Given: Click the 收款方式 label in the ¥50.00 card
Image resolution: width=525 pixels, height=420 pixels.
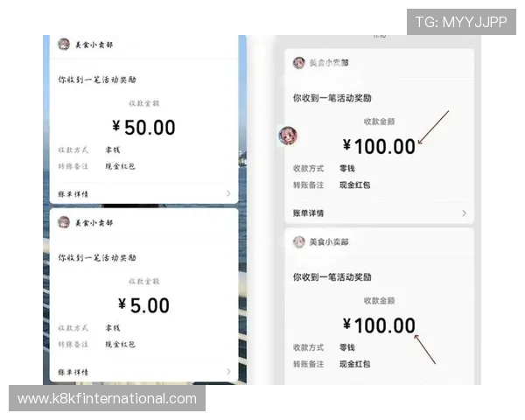Looking at the screenshot, I should 73,150.
